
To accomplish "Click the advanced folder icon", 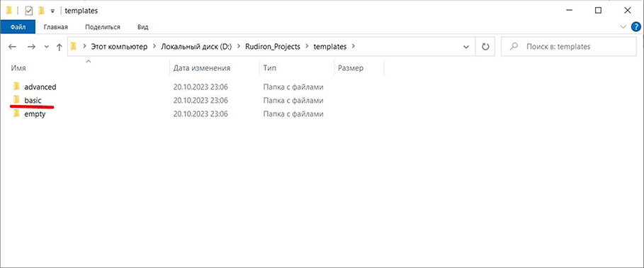I will tap(16, 86).
